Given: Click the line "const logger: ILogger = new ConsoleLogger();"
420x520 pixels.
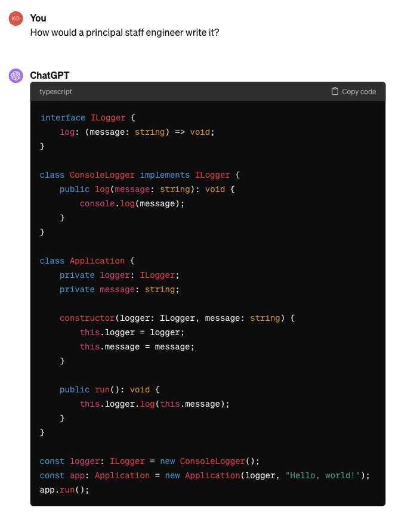Looking at the screenshot, I should [x=150, y=462].
